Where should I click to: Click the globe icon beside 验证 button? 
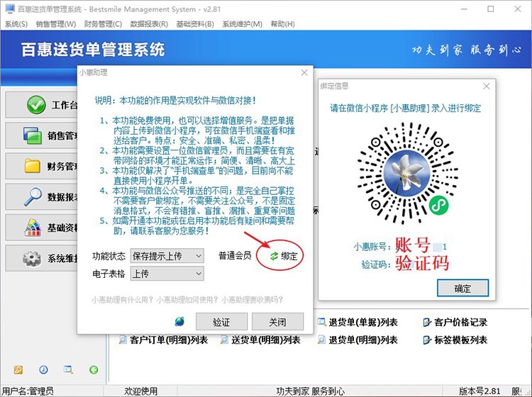tap(179, 321)
